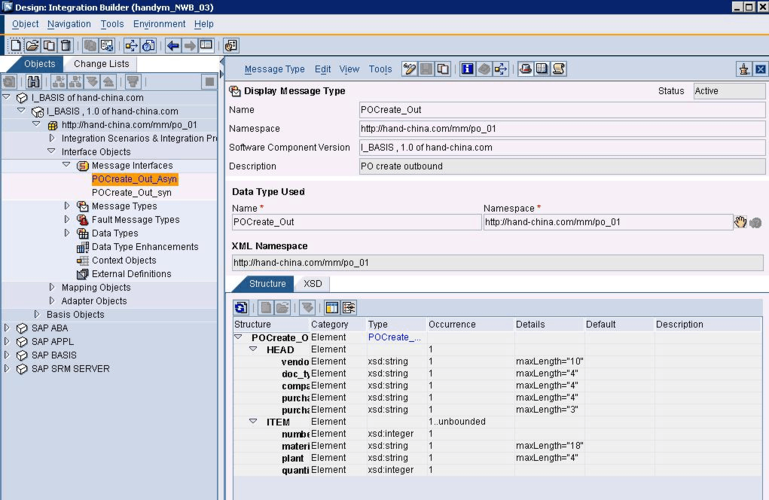Image resolution: width=769 pixels, height=500 pixels.
Task: Open the editor's Edit menu
Action: [322, 69]
